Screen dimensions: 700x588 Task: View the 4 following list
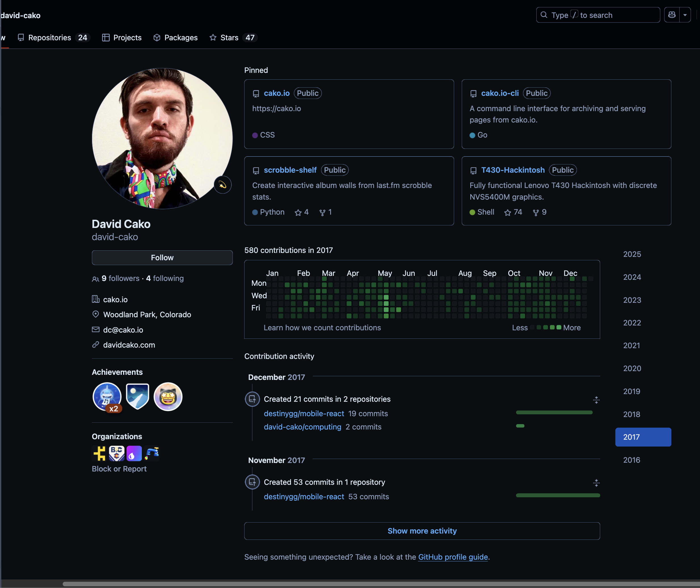[165, 278]
